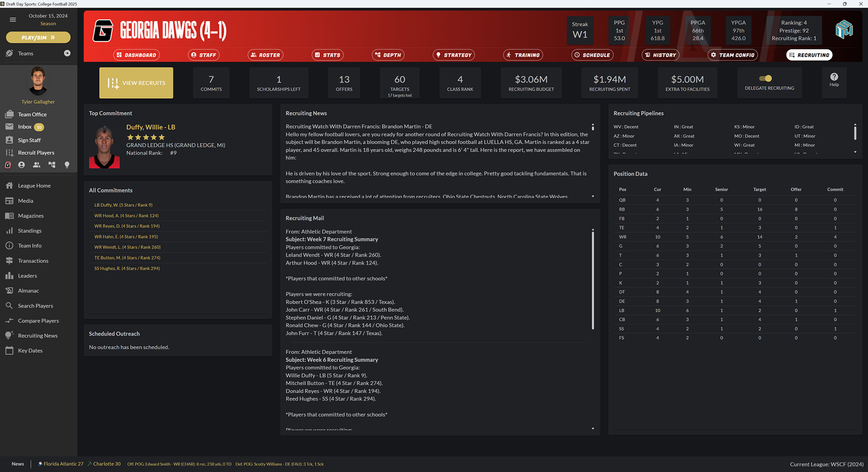The width and height of the screenshot is (868, 472).
Task: Click the scroll-down arrow in the Recruiting Mail panel
Action: point(592,427)
